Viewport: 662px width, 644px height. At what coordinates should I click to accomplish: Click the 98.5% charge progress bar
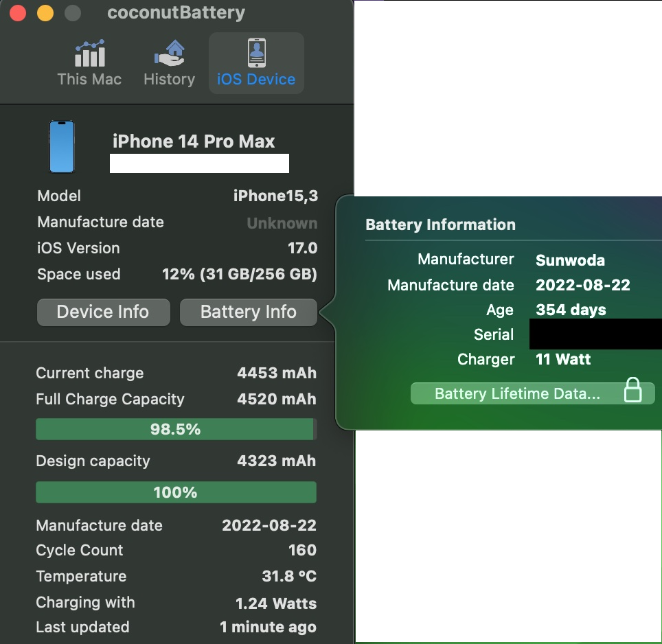pos(176,429)
